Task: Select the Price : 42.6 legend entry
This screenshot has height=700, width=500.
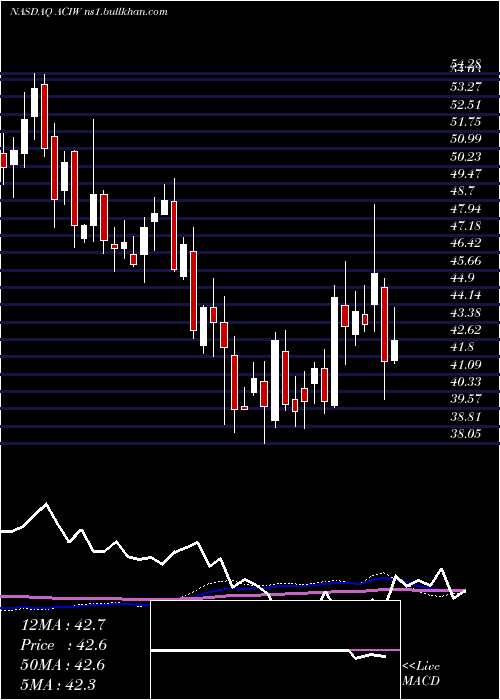Action: point(63,645)
